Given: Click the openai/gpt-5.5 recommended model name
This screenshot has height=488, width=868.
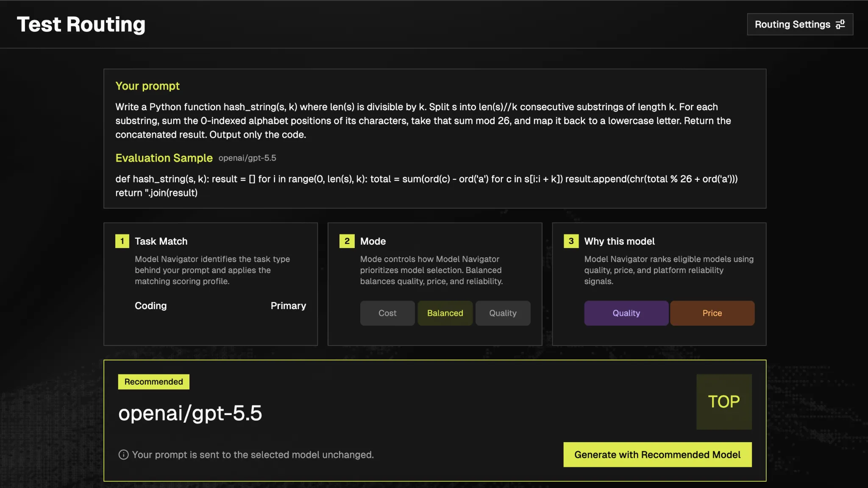Looking at the screenshot, I should point(190,413).
